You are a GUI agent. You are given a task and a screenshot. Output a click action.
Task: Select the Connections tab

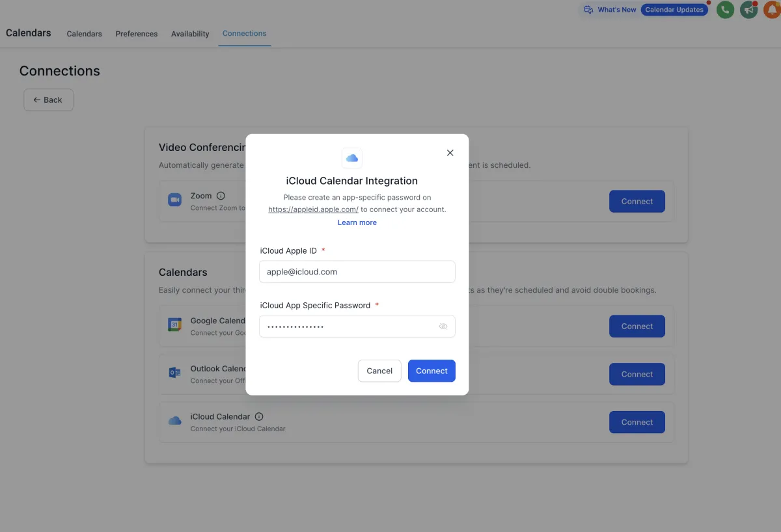244,33
